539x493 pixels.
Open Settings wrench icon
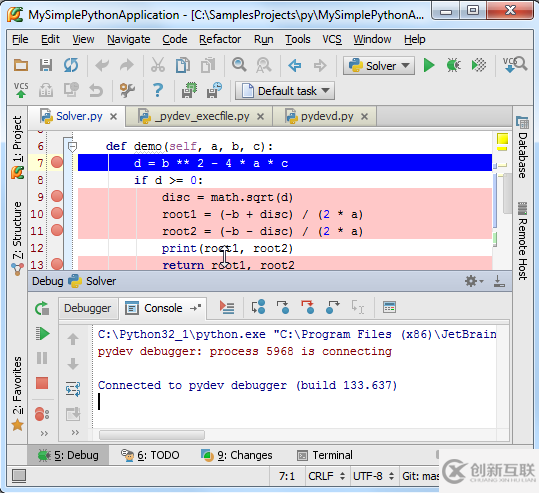127,90
